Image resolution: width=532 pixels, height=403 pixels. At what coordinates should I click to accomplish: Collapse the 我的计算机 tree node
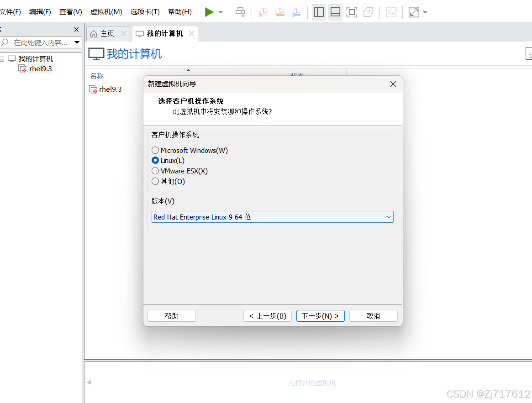2,59
